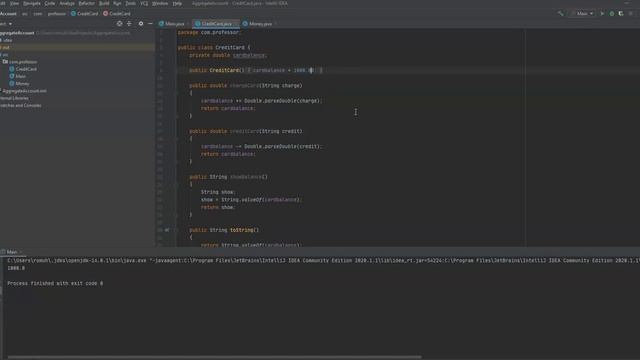Image resolution: width=640 pixels, height=360 pixels.
Task: Open Project panel gear options
Action: (x=141, y=24)
